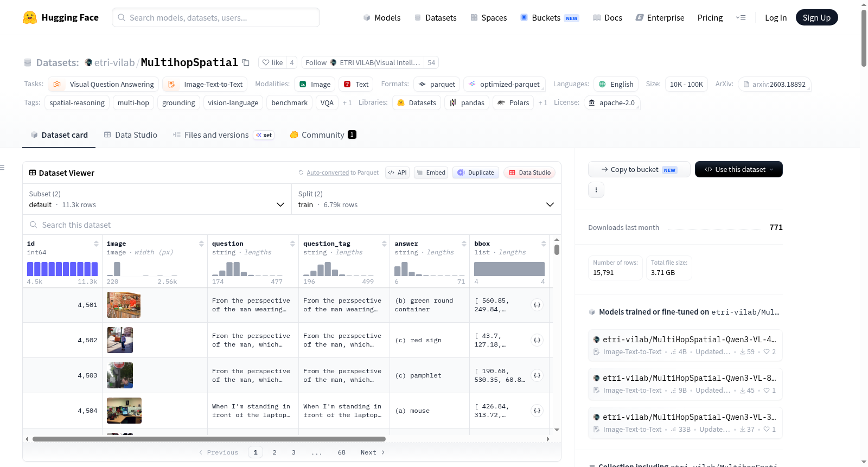Expand bbox cell for row 4,504
Image resolution: width=868 pixels, height=467 pixels.
click(537, 411)
